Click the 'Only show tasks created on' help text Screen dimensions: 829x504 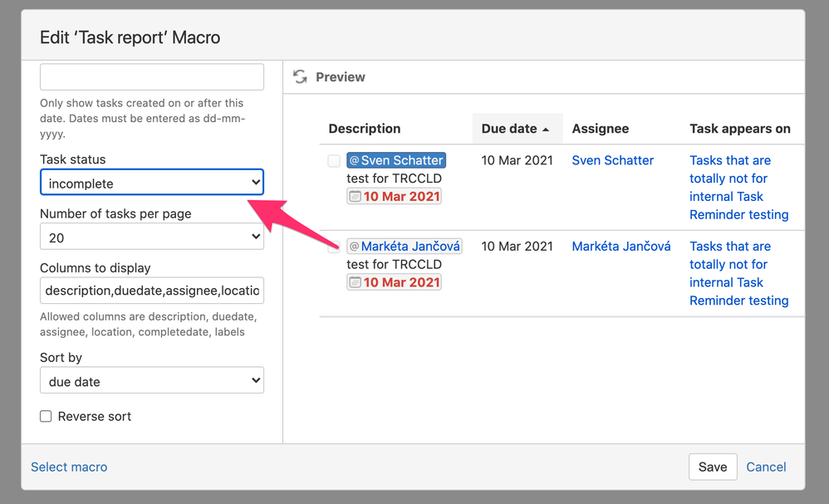(x=143, y=119)
